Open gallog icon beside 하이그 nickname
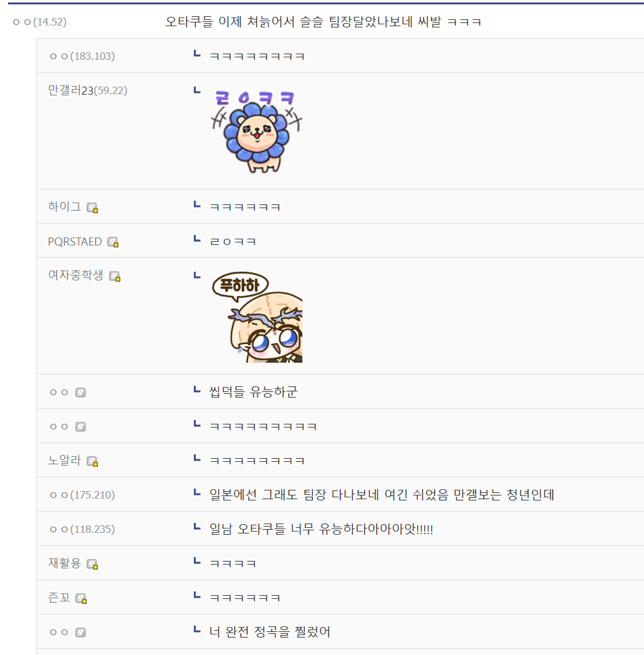This screenshot has height=655, width=644. pyautogui.click(x=92, y=208)
